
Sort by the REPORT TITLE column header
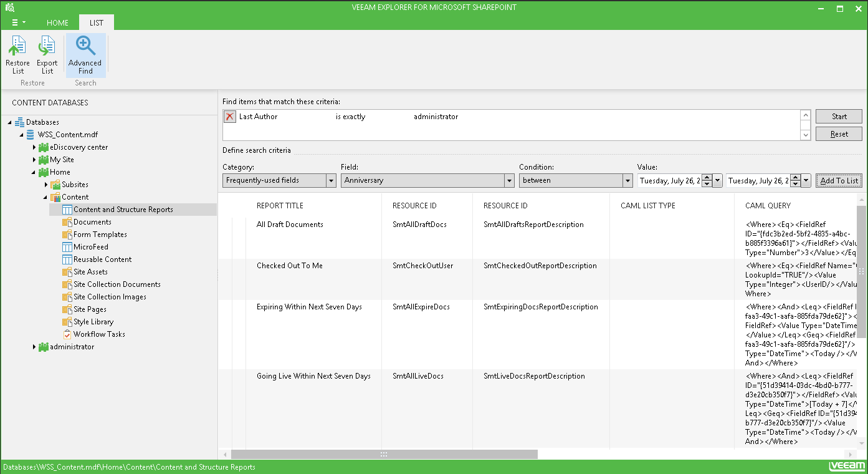click(280, 206)
